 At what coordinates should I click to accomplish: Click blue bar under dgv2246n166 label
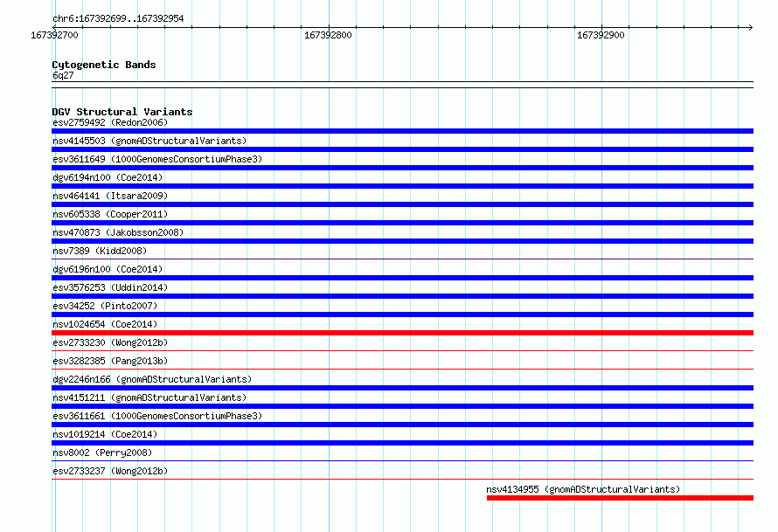pos(402,388)
